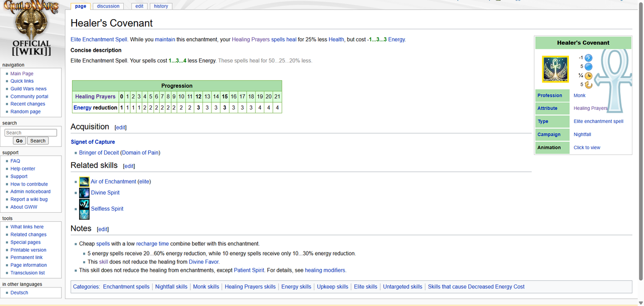This screenshot has height=306, width=644.
Task: Open the healing modifiers link
Action: (325, 270)
